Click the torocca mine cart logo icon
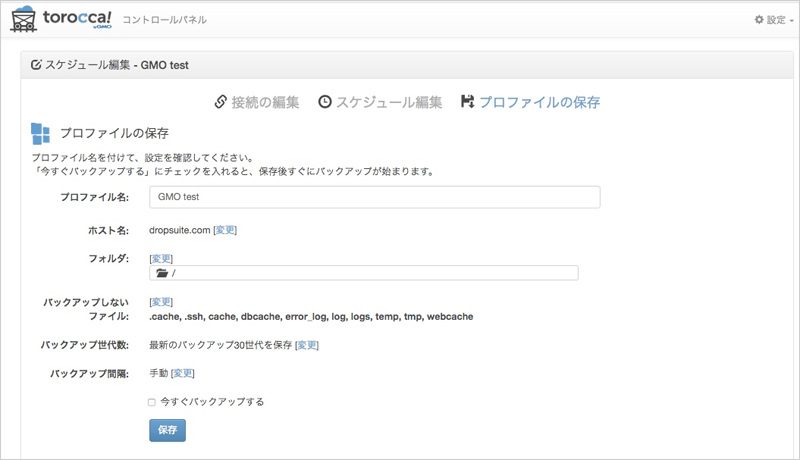This screenshot has width=800, height=460. [x=23, y=19]
